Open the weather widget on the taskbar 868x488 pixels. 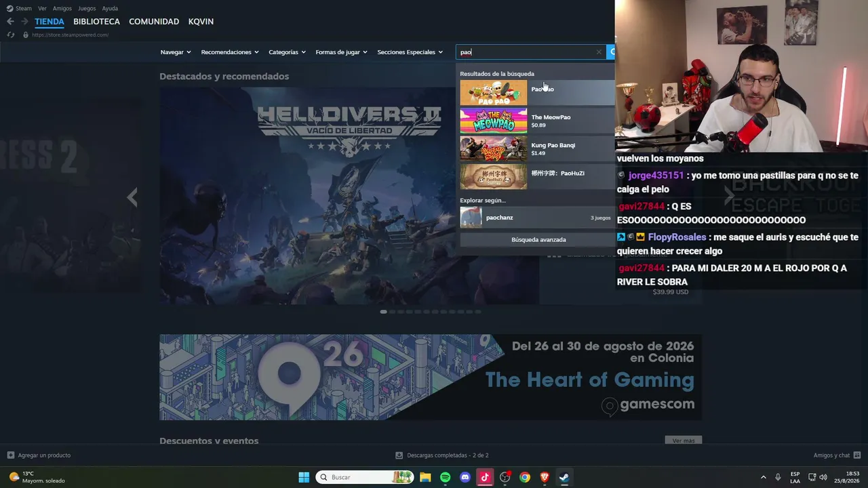tap(38, 477)
